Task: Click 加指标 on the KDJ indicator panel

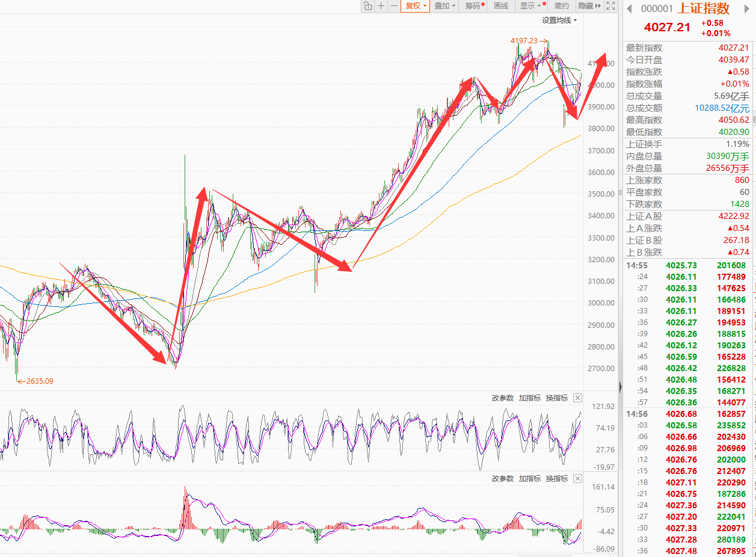Action: 530,398
